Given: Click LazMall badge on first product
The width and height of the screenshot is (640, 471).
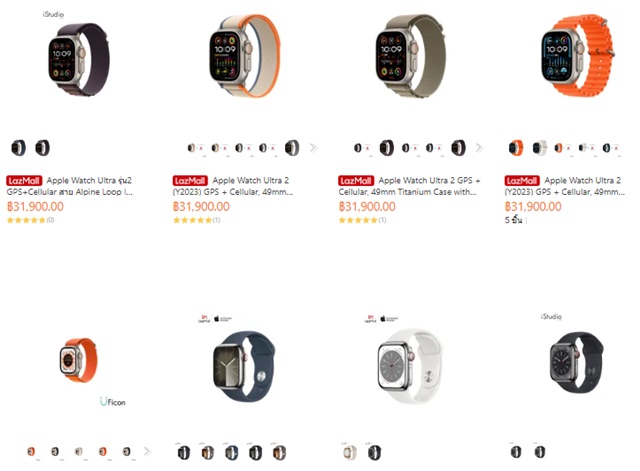Looking at the screenshot, I should coord(24,181).
